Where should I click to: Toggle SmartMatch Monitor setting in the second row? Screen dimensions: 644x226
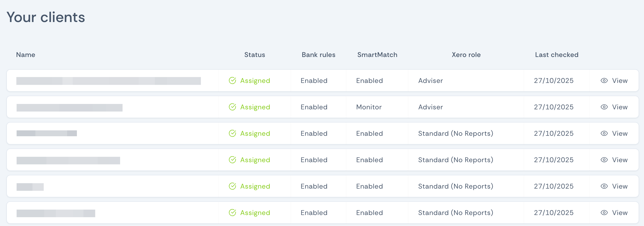coord(369,107)
